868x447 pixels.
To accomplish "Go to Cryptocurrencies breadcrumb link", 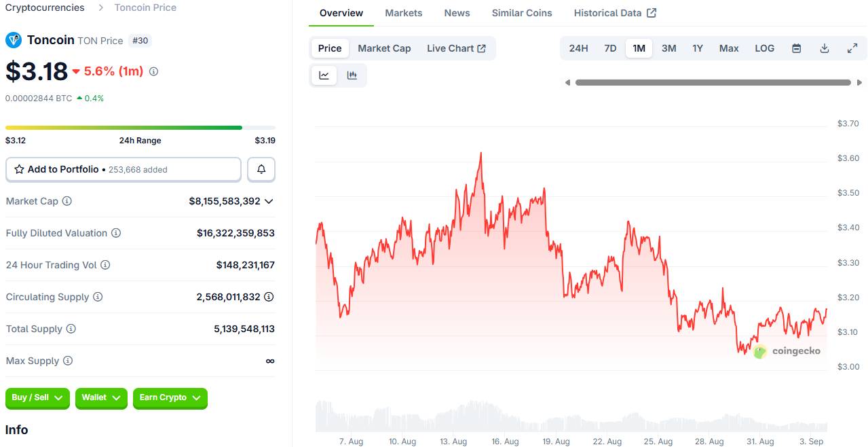I will click(45, 7).
